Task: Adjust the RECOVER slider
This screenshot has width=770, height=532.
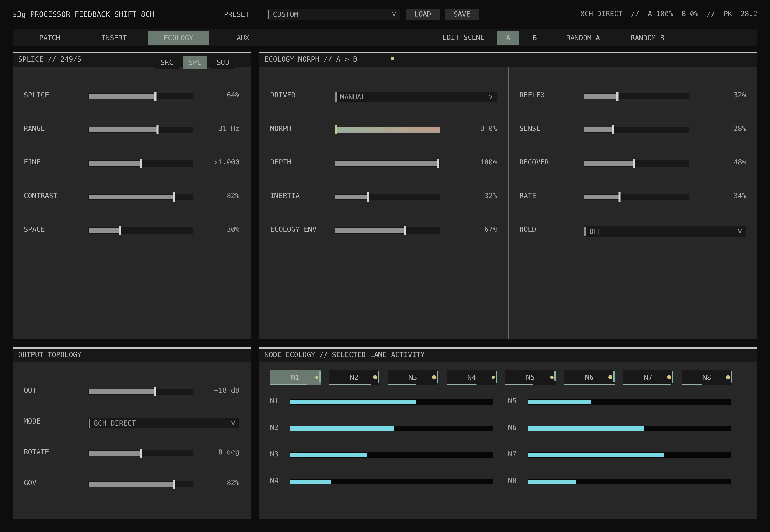Action: pyautogui.click(x=636, y=163)
